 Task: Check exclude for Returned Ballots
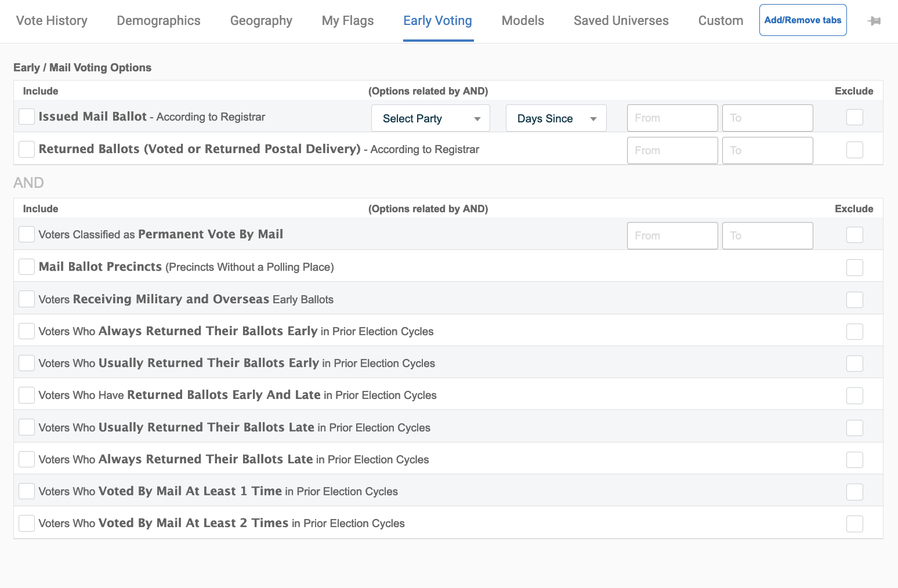tap(854, 150)
